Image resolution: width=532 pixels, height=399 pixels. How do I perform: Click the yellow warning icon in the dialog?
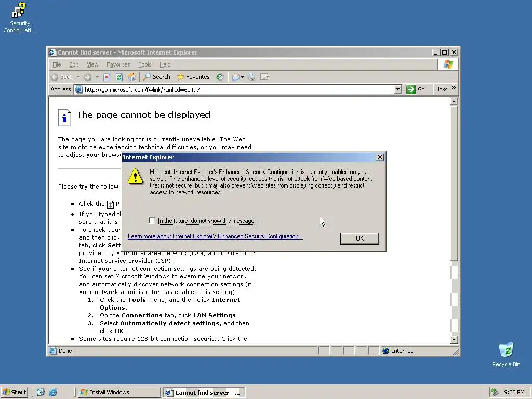(x=136, y=177)
